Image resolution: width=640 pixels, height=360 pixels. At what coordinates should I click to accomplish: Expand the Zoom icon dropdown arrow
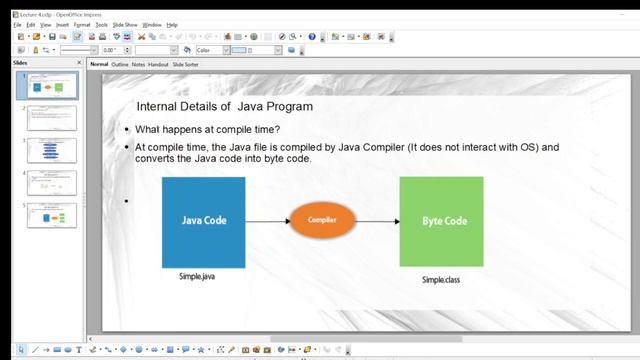(301, 37)
